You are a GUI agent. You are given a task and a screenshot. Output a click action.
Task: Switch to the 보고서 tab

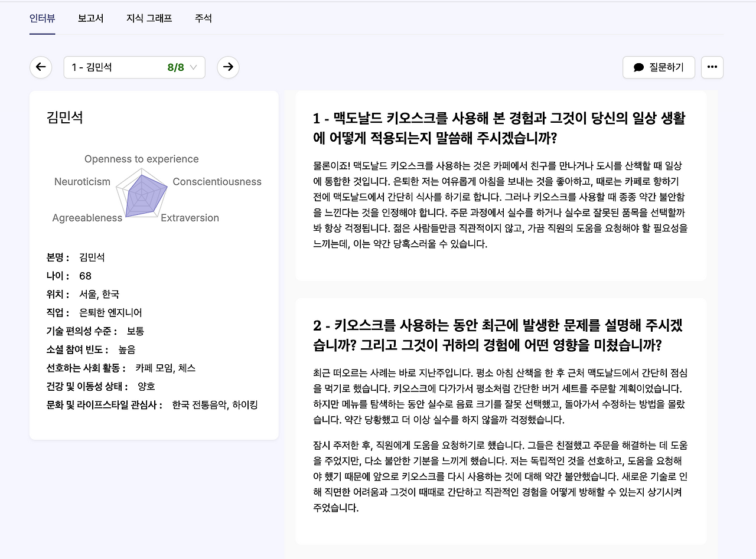tap(90, 18)
